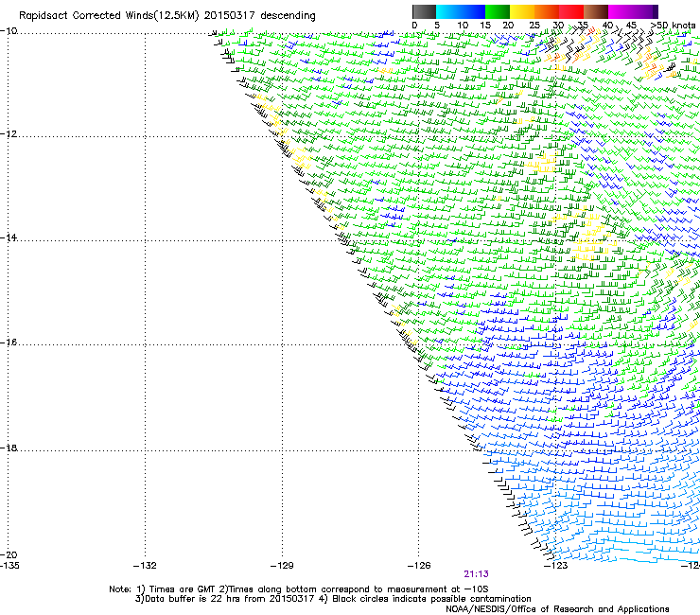Click the -132 longitude axis label
This screenshot has width=700, height=615.
(x=145, y=566)
